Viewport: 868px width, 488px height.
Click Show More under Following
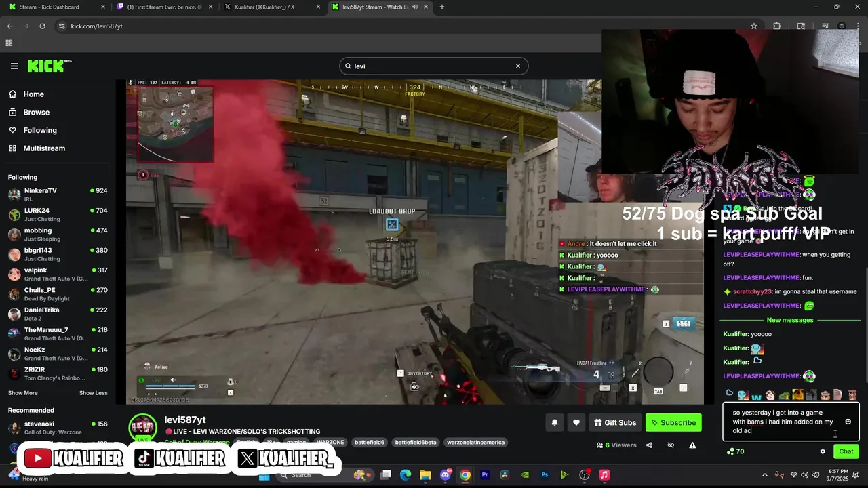click(22, 393)
